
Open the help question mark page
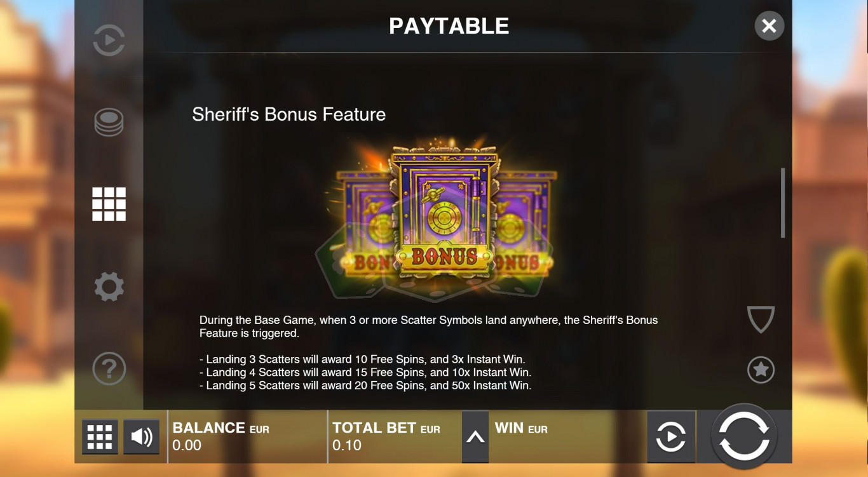[x=109, y=368]
